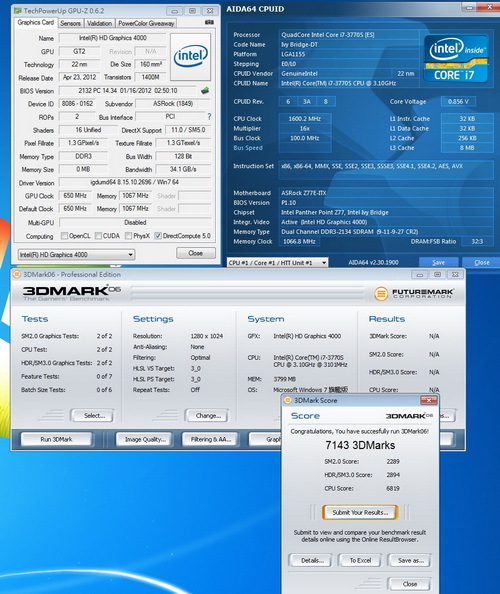Click the Motherboard value ASRock Z77E-ITX
500x594 pixels.
(x=386, y=193)
